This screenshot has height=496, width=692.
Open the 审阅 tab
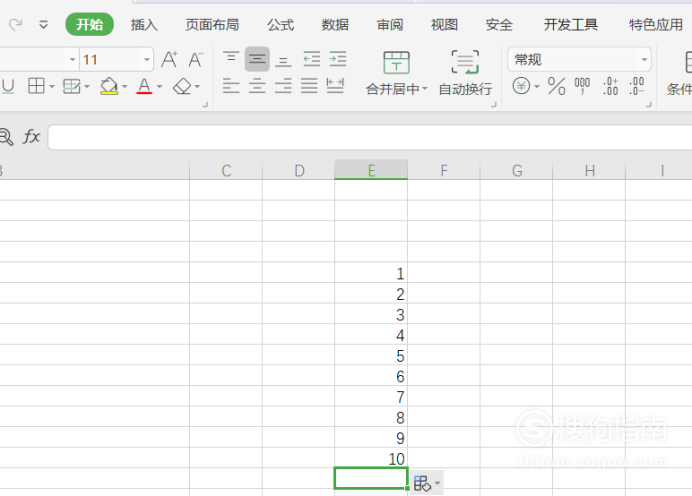(390, 25)
